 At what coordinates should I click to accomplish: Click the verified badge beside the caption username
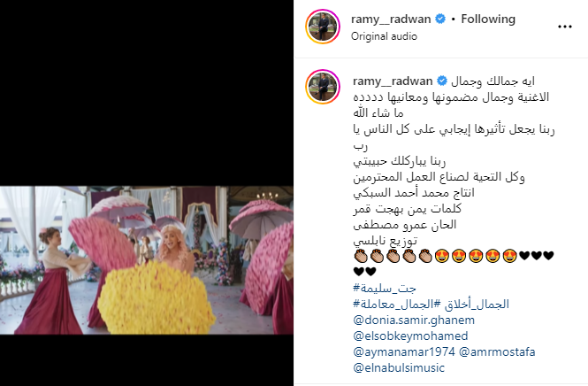[442, 81]
